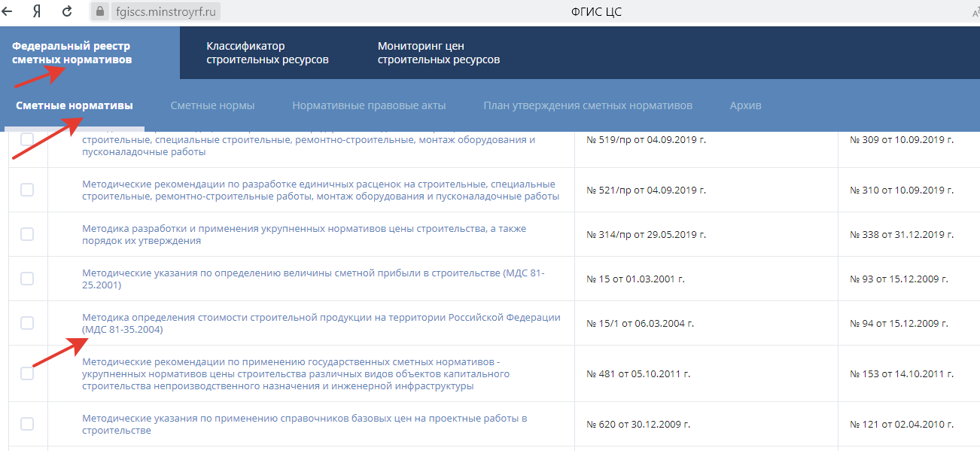Go back with the browser arrow

coord(8,12)
